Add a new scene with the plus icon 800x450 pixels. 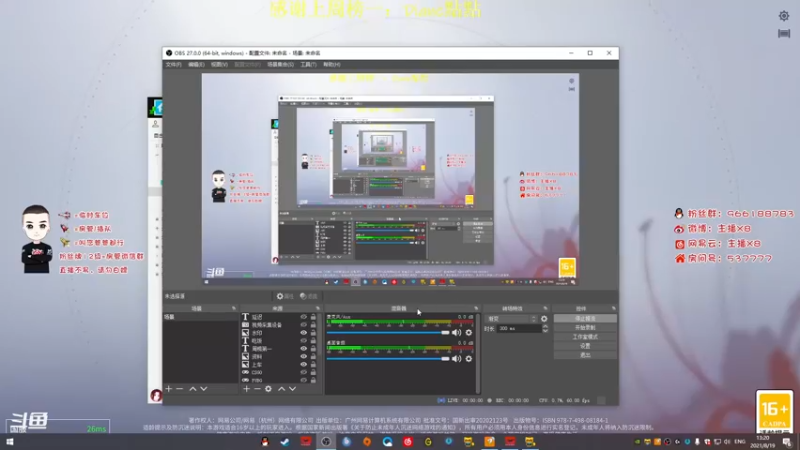169,389
